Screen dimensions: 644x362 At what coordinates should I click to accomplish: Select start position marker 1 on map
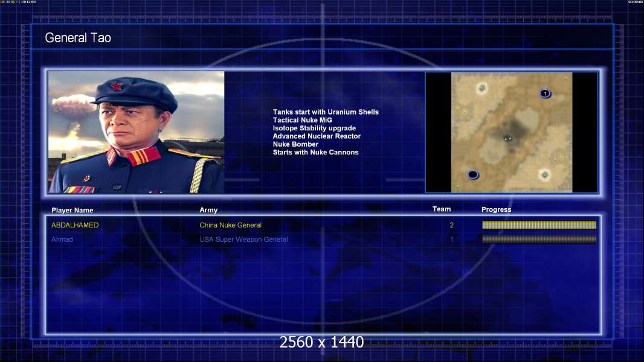click(x=545, y=94)
